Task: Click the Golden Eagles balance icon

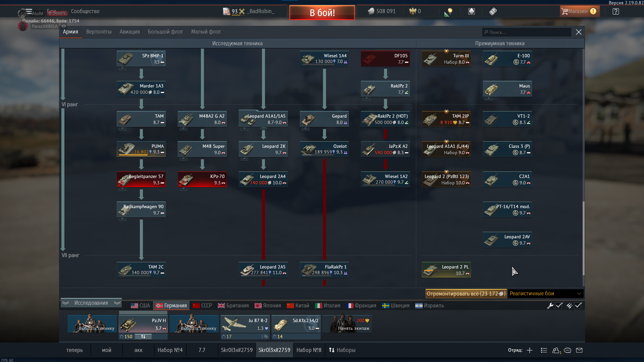Action: [x=413, y=11]
